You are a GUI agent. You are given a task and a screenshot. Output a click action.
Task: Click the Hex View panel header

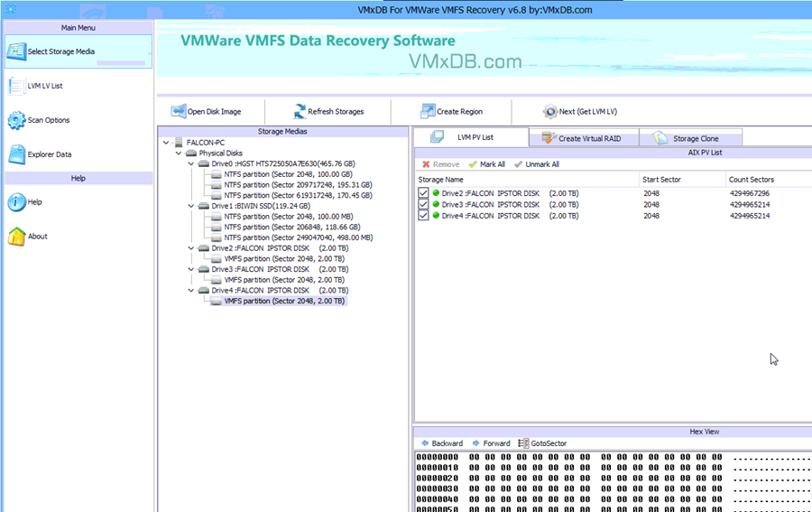[613, 432]
